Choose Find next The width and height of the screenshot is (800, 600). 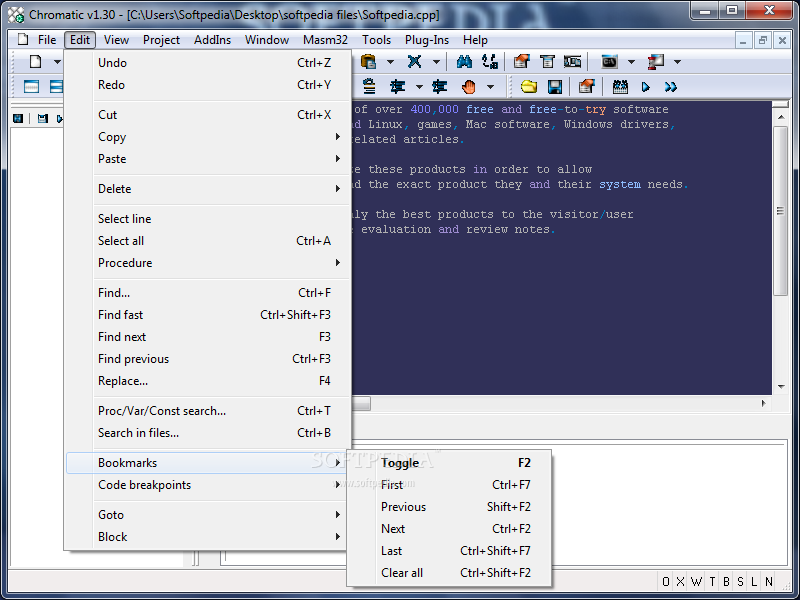tap(208, 337)
